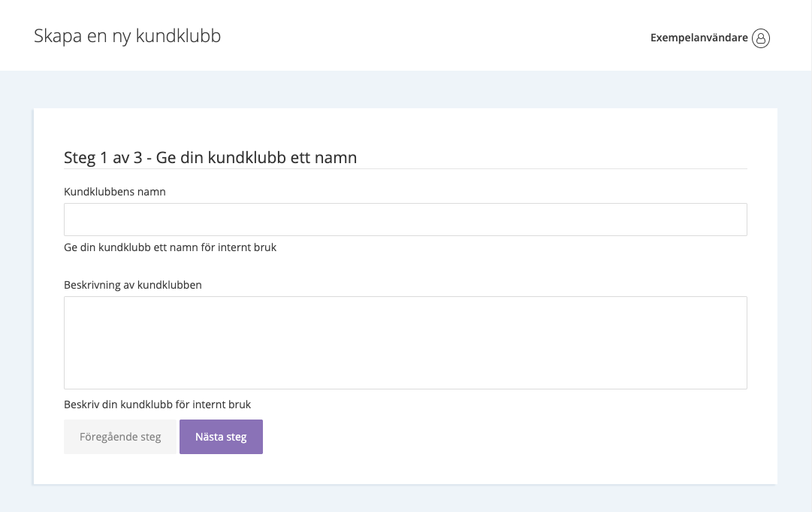This screenshot has height=512, width=812.
Task: Click the Exempelanvändare username label
Action: 699,38
